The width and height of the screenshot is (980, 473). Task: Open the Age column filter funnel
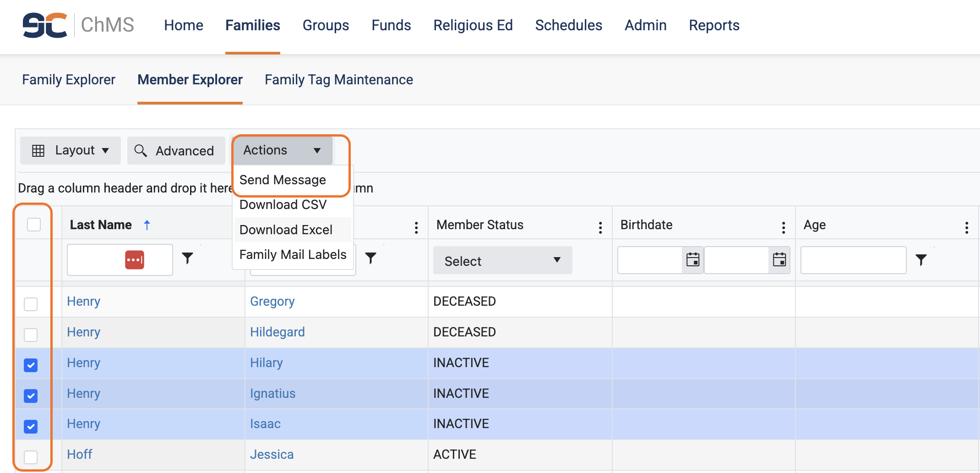click(x=921, y=260)
